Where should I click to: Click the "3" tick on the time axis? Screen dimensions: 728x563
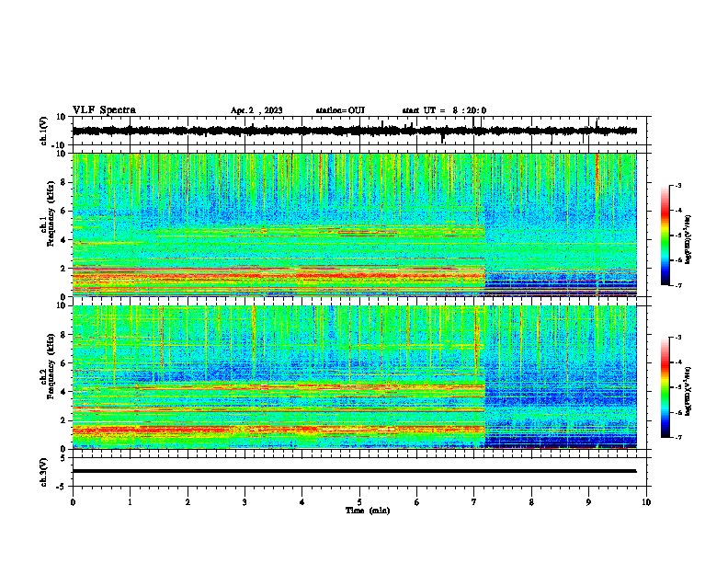pyautogui.click(x=245, y=502)
